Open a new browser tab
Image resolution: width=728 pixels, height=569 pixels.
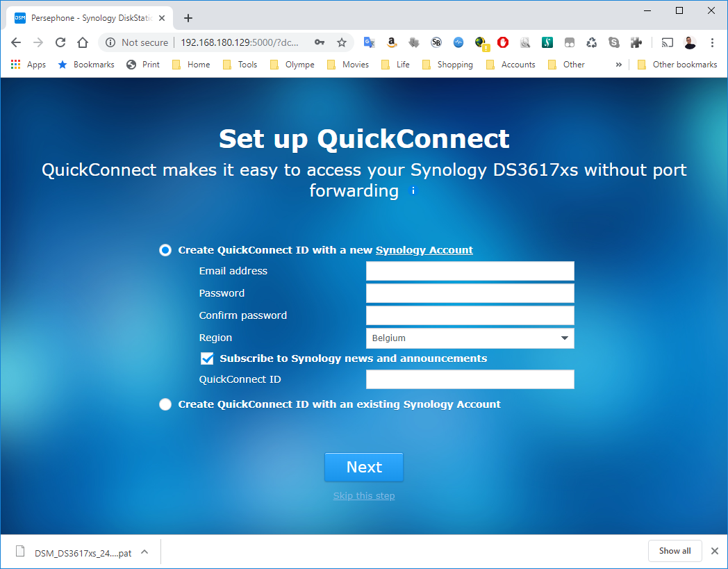(188, 18)
